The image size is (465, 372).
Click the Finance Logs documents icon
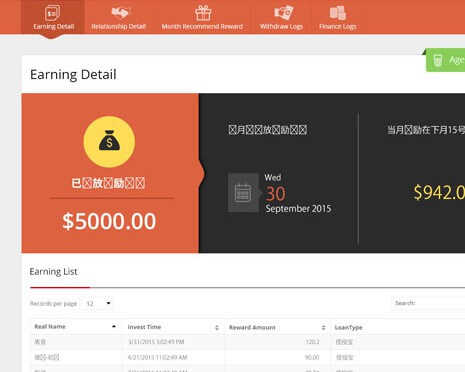(x=338, y=13)
